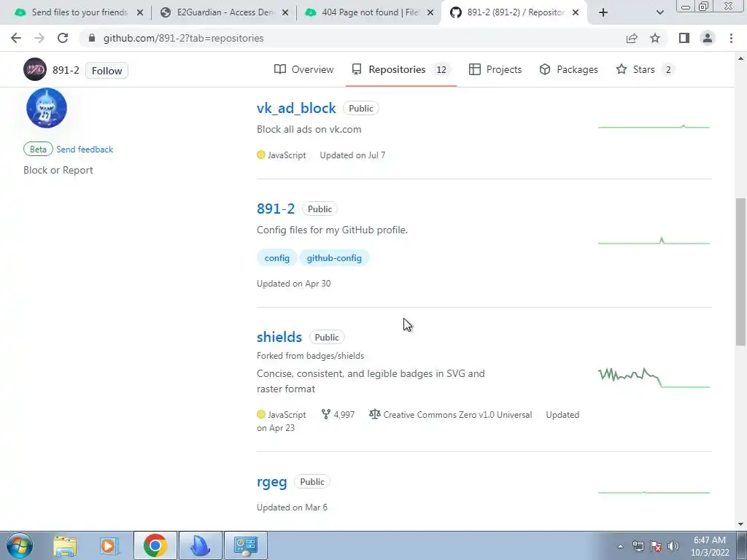Viewport: 747px width, 560px height.
Task: Open the Overview tab
Action: point(304,69)
